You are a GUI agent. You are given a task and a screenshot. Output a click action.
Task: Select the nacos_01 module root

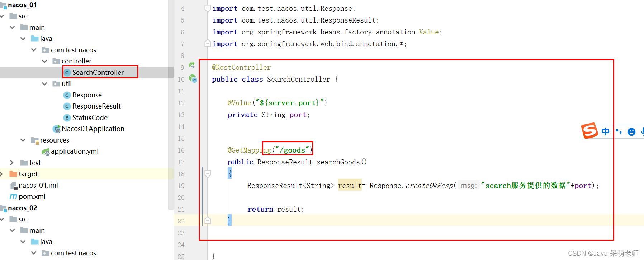pos(22,5)
